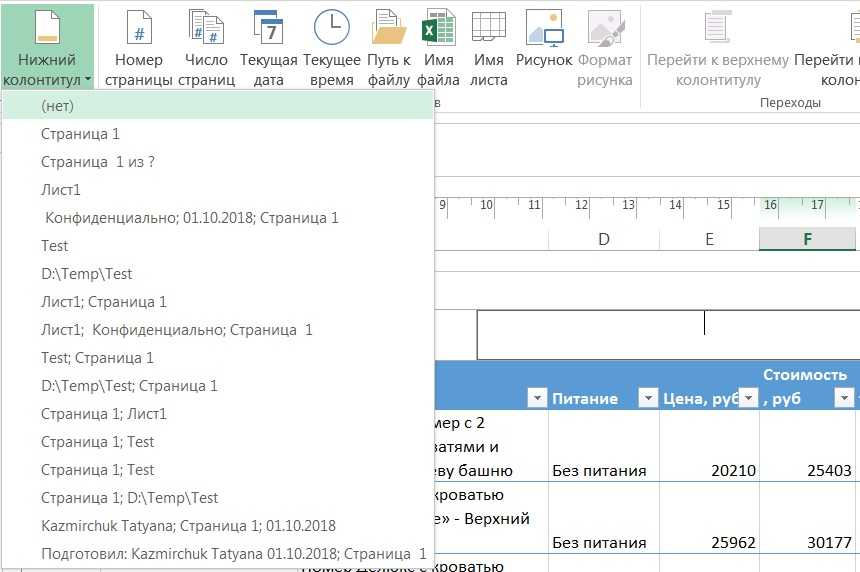Insert Путь к файлу field
The height and width of the screenshot is (572, 860).
pos(389,47)
